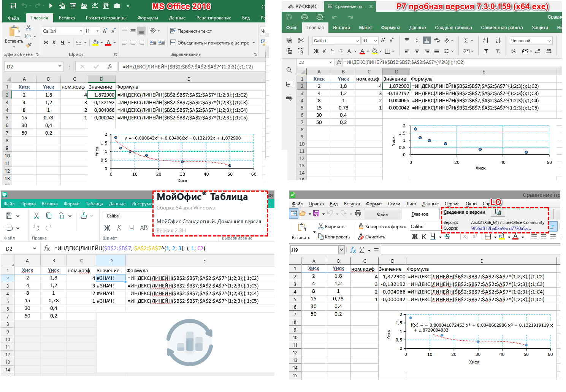The image size is (566, 392).
Task: Choose red font color in P7-Office
Action: pyautogui.click(x=362, y=51)
